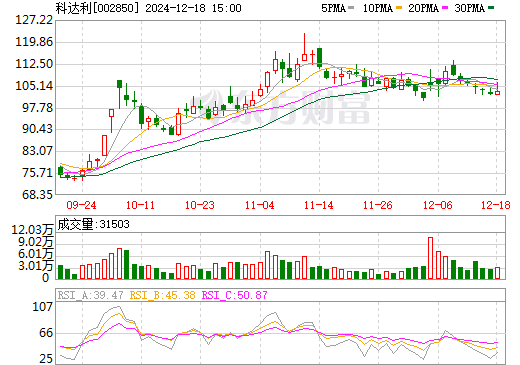This screenshot has width=520, height=365.
Task: Click the 20PMA magenta legend swatch
Action: tap(445, 8)
